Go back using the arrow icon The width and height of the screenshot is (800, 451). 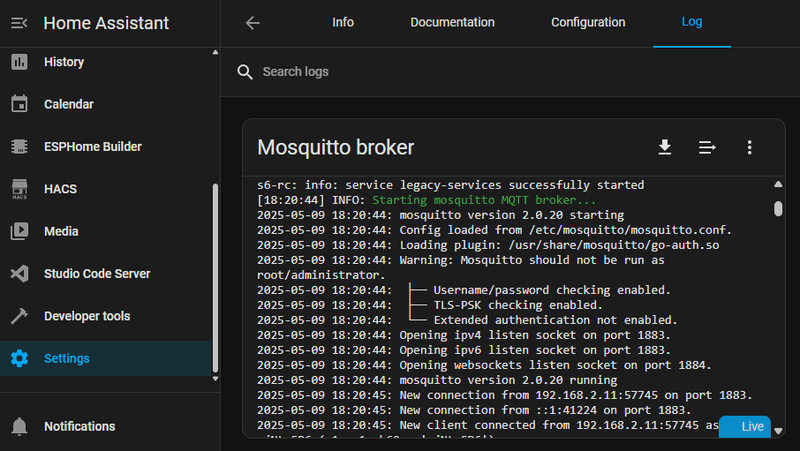(x=253, y=23)
